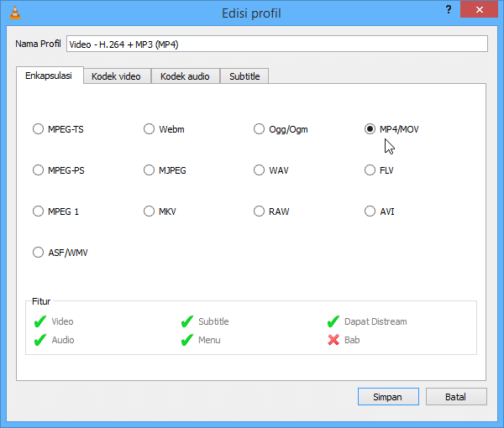Click green checkmark next to Audio feature
This screenshot has height=428, width=504.
(40, 340)
